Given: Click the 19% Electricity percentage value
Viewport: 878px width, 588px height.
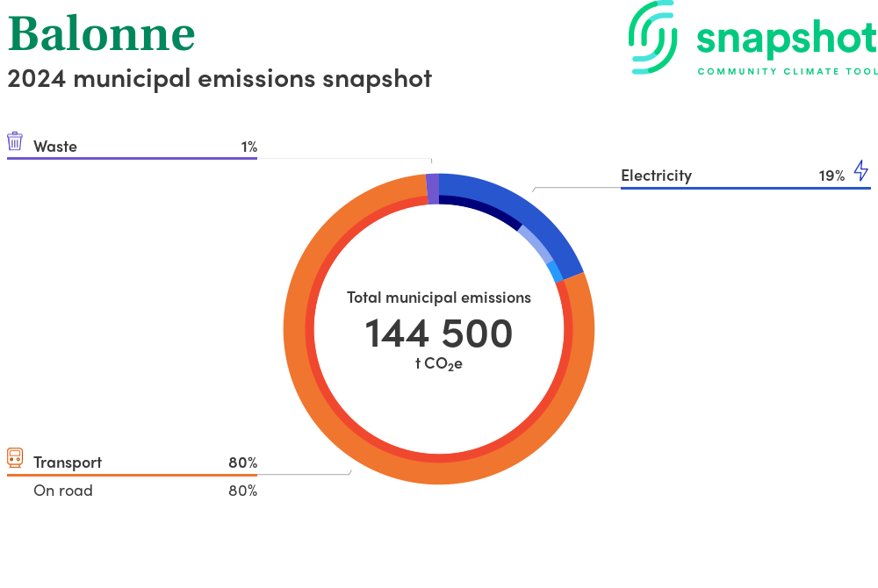Looking at the screenshot, I should 831,176.
